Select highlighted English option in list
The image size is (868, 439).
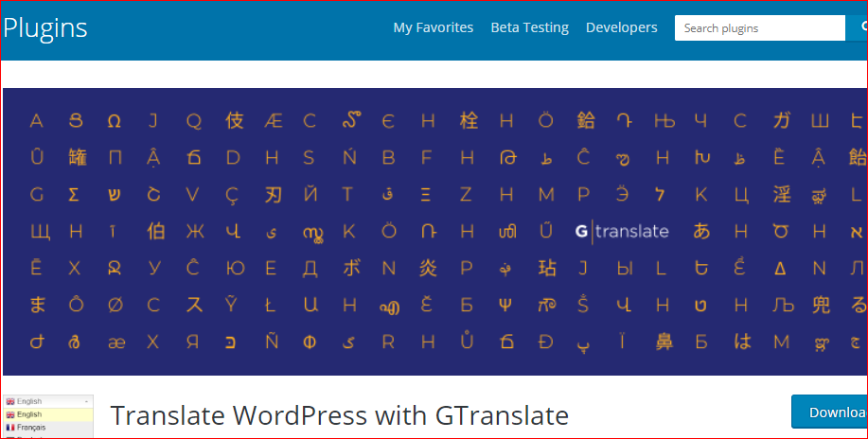(x=48, y=414)
